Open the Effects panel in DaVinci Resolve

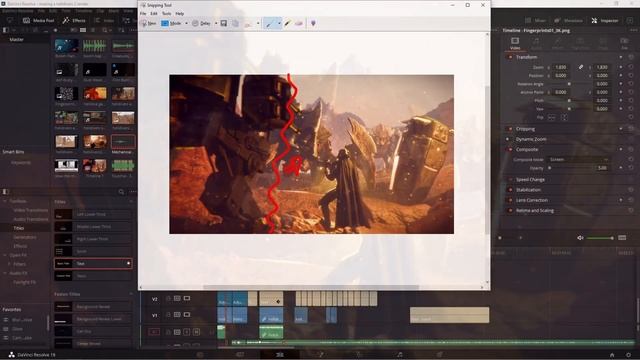(x=74, y=20)
